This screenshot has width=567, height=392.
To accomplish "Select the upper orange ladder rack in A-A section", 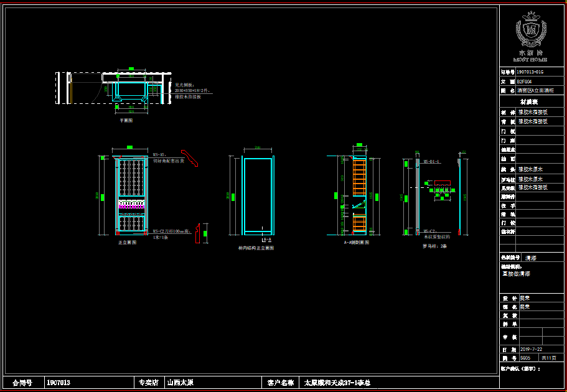I will tap(358, 176).
